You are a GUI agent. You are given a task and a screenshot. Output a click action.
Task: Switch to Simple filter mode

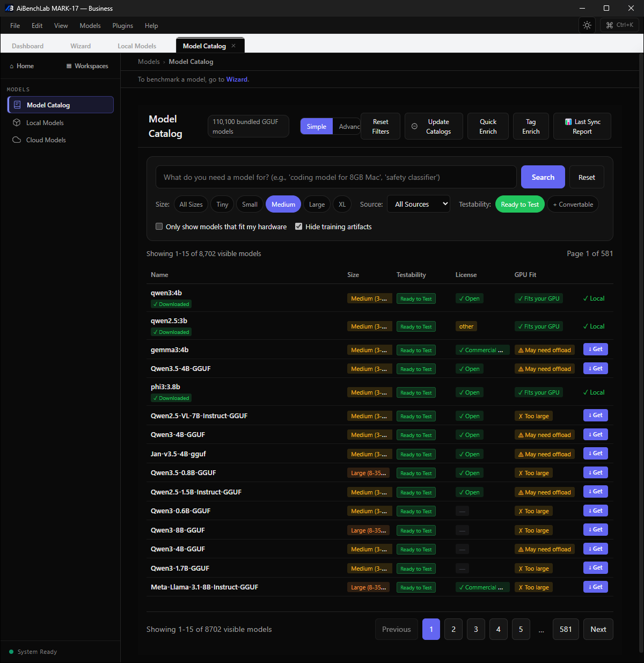317,126
